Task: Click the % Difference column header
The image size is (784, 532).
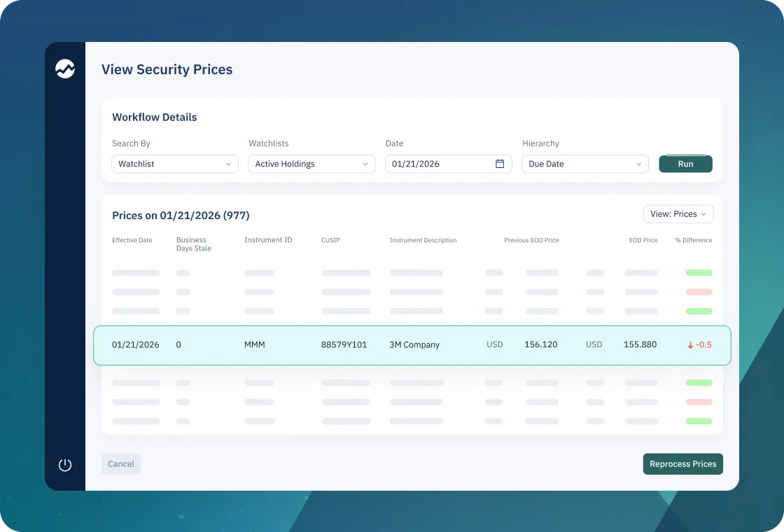Action: [x=693, y=240]
